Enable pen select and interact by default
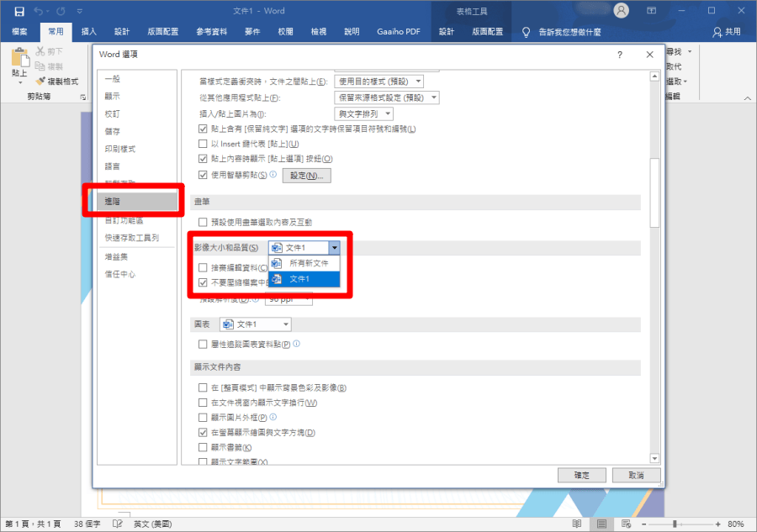 click(203, 222)
